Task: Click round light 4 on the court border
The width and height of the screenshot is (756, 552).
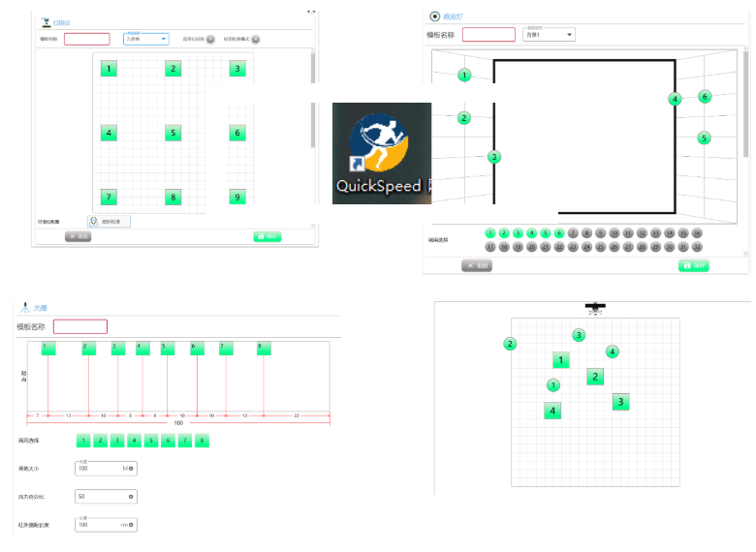Action: [x=675, y=99]
